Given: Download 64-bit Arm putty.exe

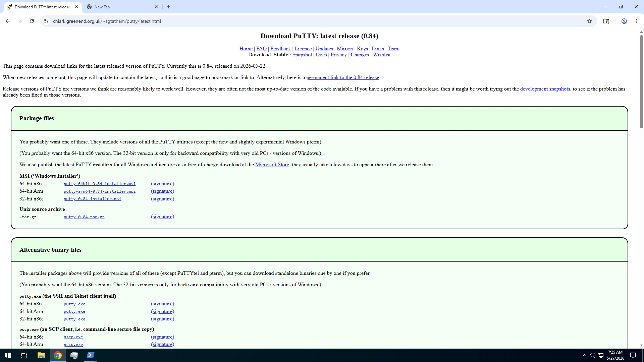Looking at the screenshot, I should pos(74,311).
